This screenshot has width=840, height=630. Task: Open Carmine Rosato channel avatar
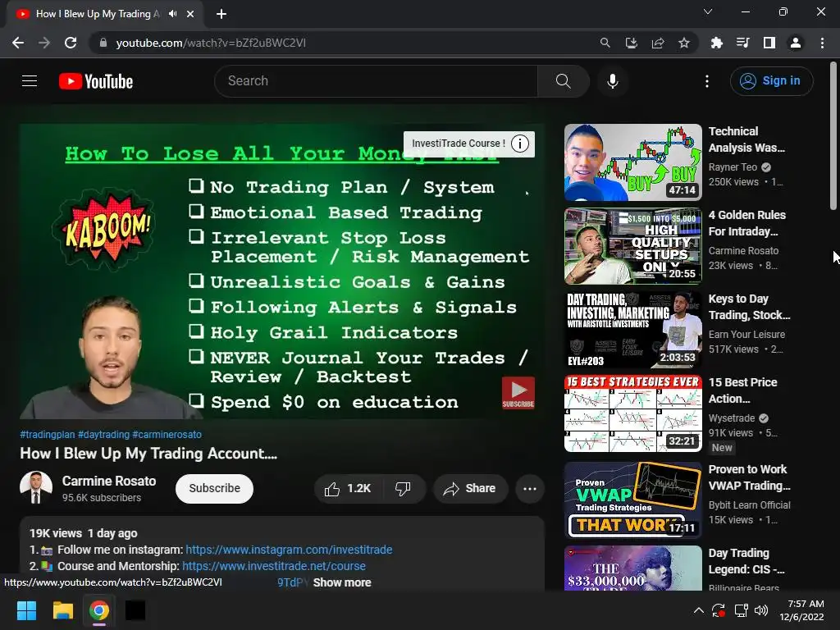[x=36, y=487]
